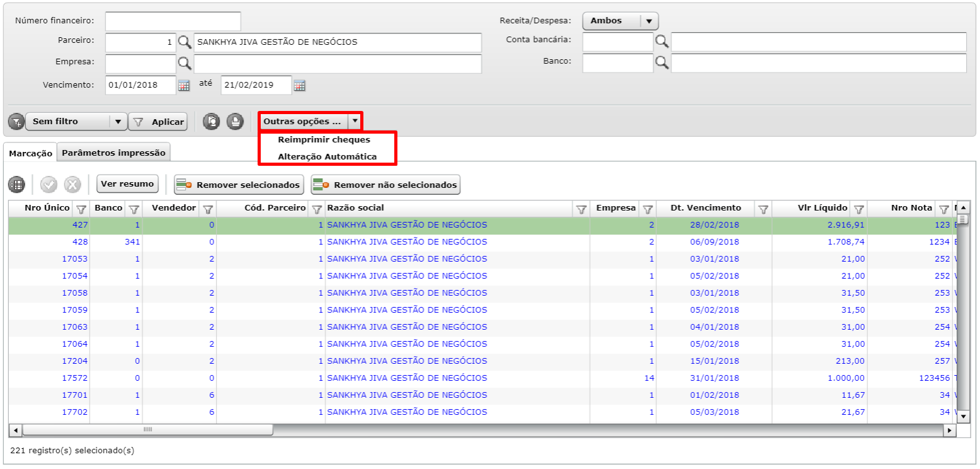Click the greyed cancel X icon

click(73, 185)
